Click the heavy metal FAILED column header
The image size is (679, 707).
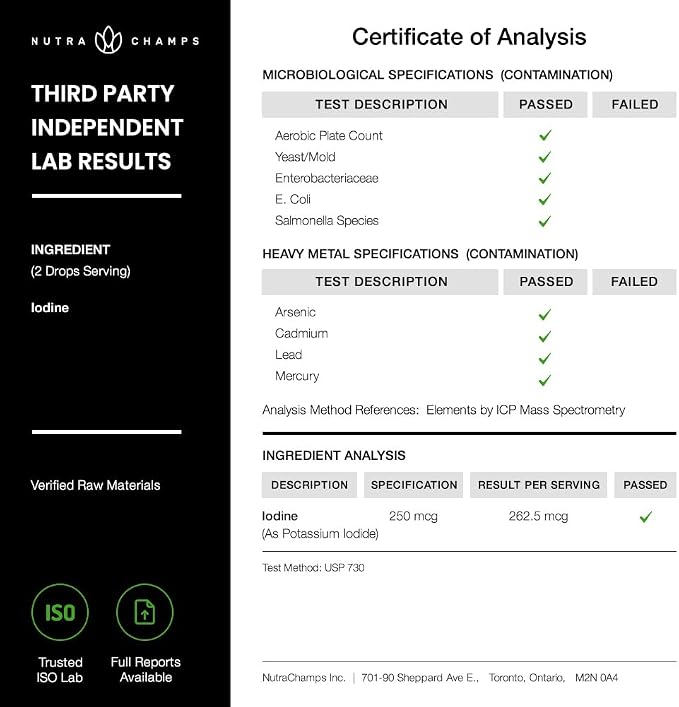[634, 282]
